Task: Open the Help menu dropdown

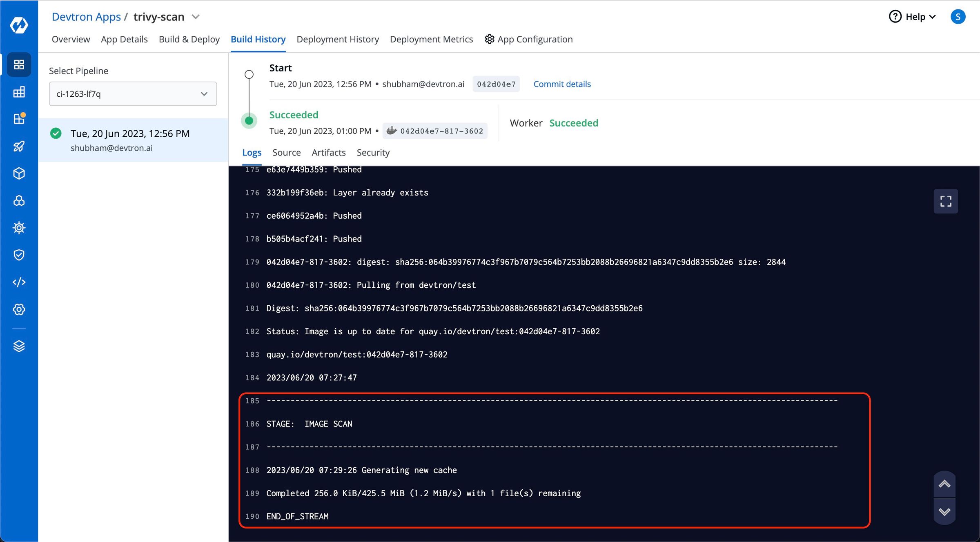Action: [x=912, y=17]
